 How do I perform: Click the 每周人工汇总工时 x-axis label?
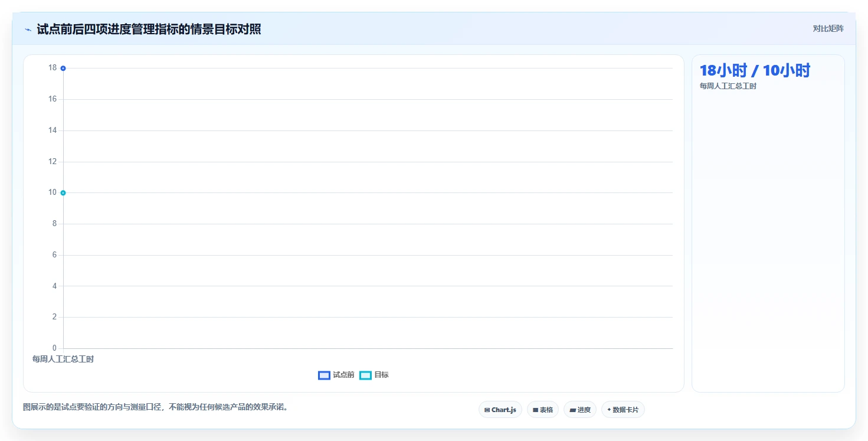[63, 359]
